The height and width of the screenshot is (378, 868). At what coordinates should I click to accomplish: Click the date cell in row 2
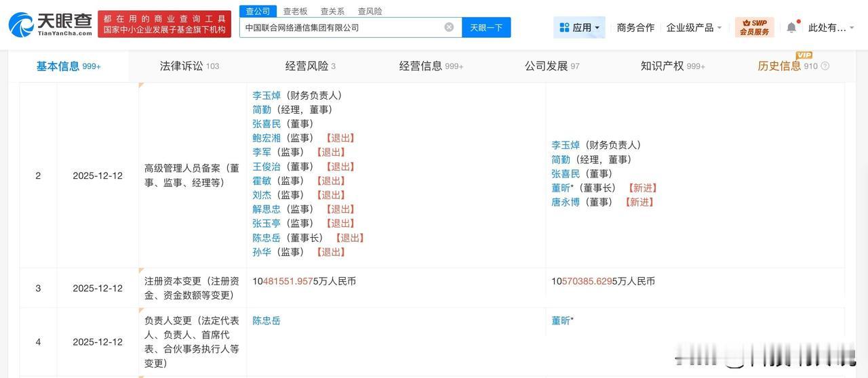[x=98, y=175]
